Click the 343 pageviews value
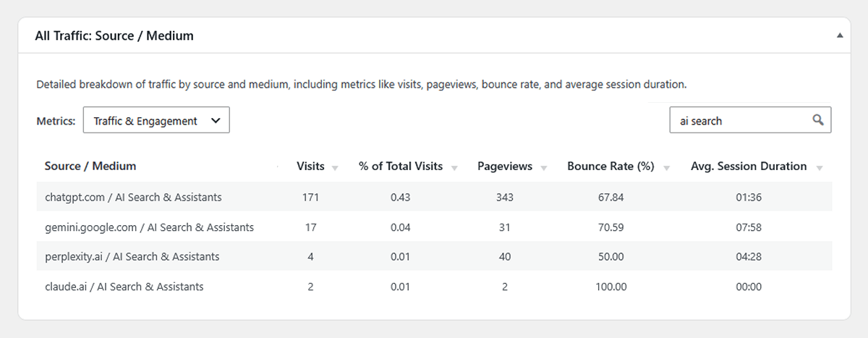 tap(505, 197)
